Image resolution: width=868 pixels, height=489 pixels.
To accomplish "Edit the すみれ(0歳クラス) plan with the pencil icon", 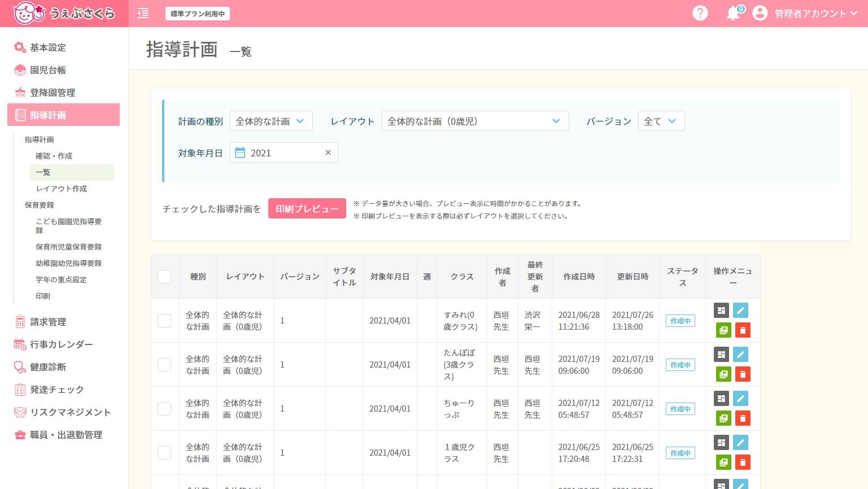I will [x=740, y=310].
